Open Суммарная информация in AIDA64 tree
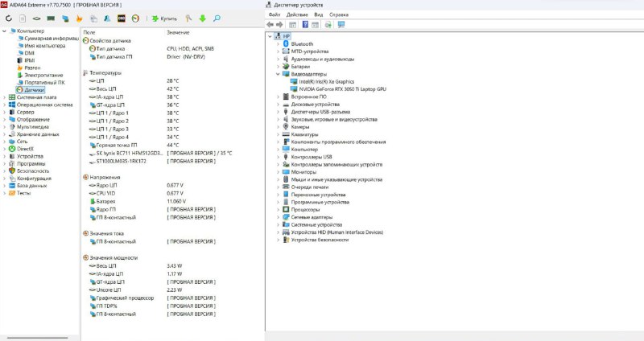This screenshot has height=341, width=644. point(52,38)
